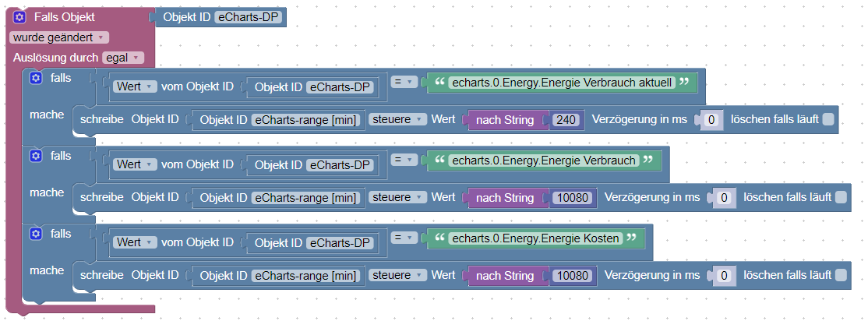Toggle 'löschen falls läuft' checkbox in row with 240
The image size is (868, 321).
click(828, 119)
